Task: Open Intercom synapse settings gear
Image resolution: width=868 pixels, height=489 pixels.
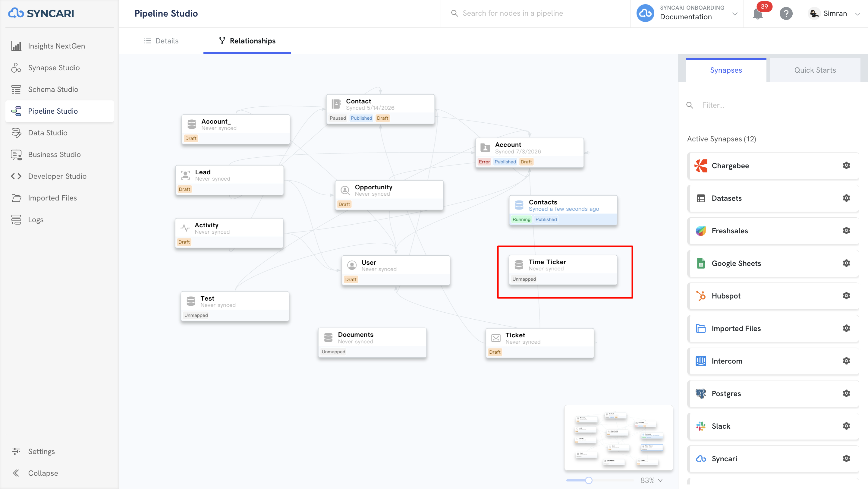Action: 846,361
